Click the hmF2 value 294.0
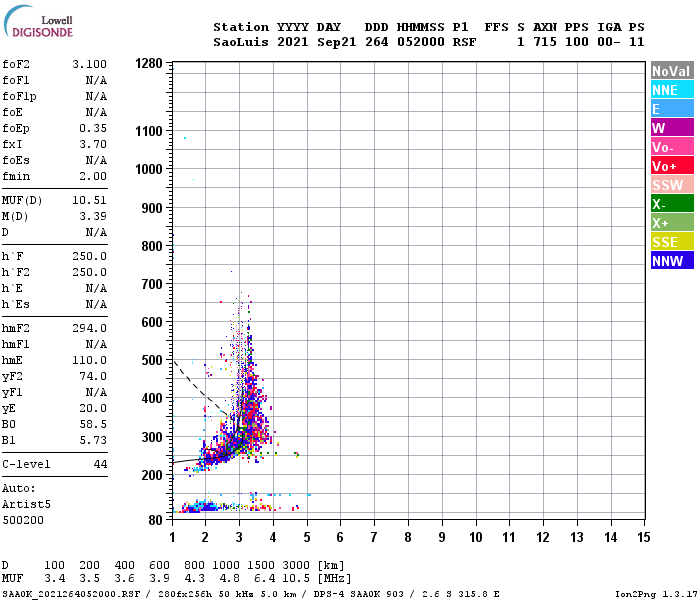The image size is (700, 600). 90,329
